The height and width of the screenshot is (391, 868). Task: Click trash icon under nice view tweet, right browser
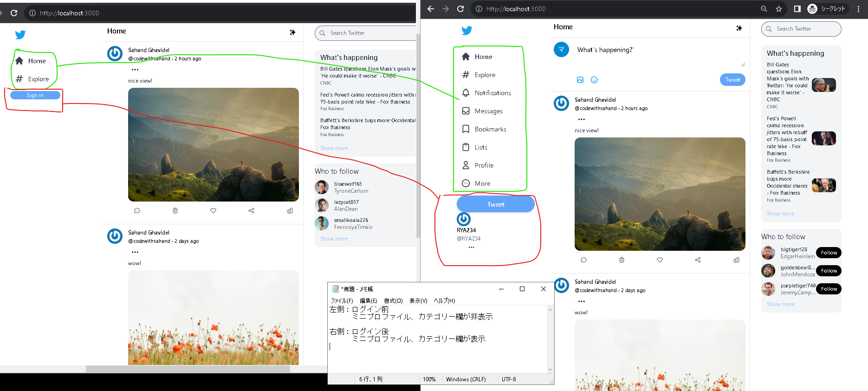point(622,260)
